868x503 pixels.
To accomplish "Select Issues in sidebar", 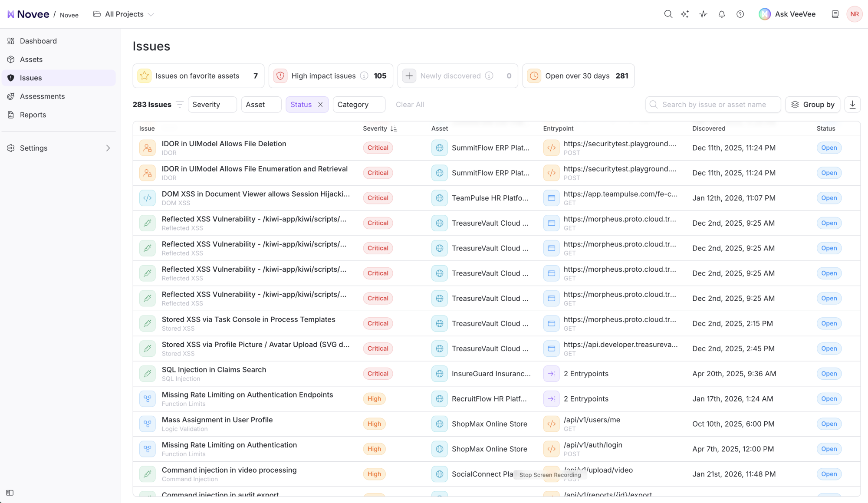I will point(59,78).
